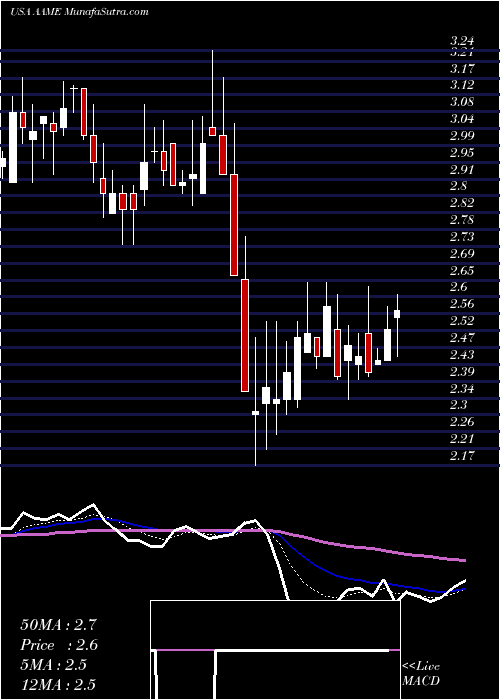Click the 2.34 price axis label

[x=462, y=388]
